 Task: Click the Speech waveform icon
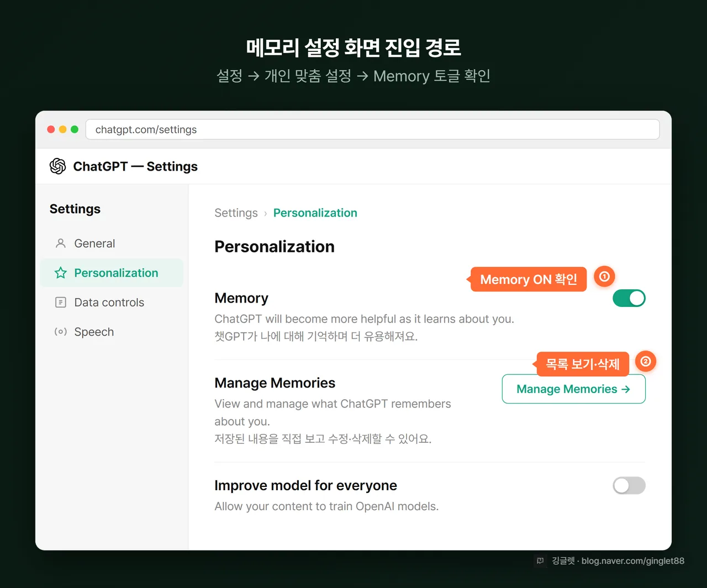(61, 332)
